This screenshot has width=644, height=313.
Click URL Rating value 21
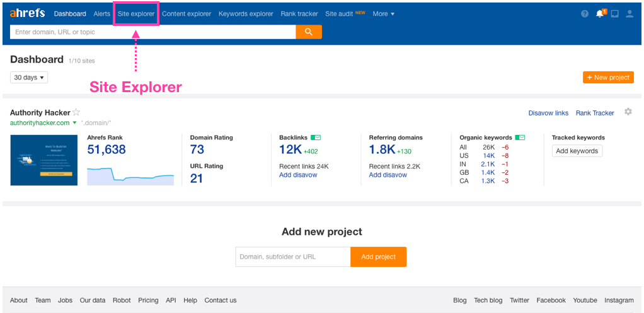[x=197, y=178]
